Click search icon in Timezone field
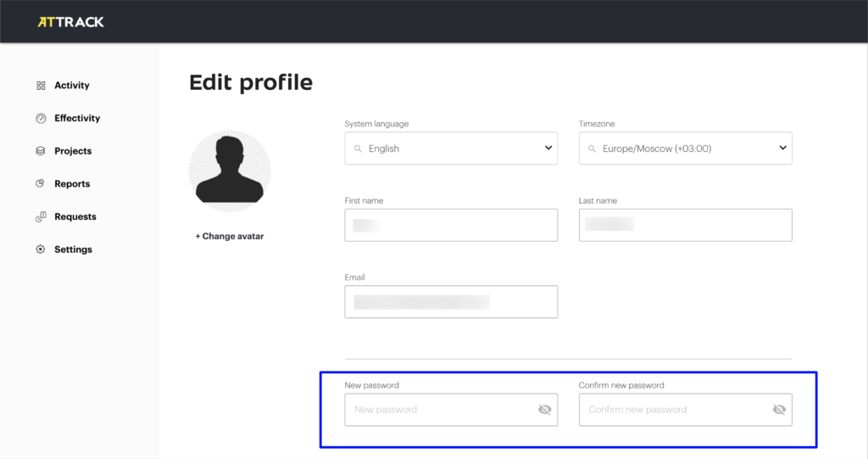 point(592,148)
